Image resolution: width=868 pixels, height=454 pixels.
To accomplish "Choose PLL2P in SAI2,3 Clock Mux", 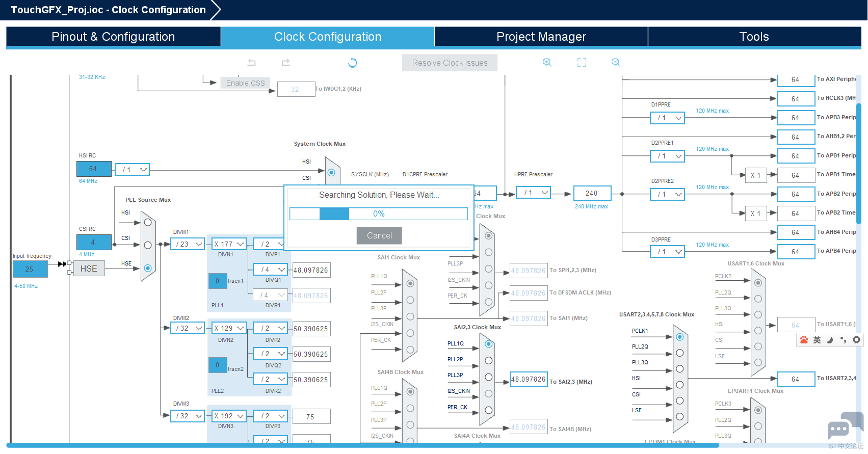I will click(489, 360).
